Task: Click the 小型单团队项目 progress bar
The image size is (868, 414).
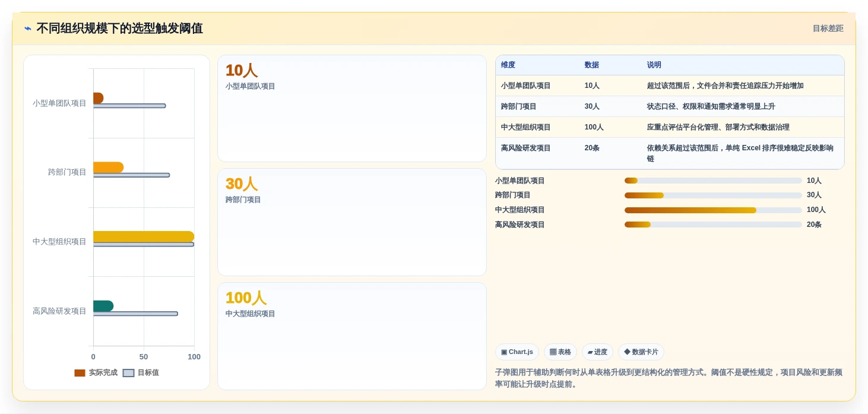Action: (x=713, y=181)
